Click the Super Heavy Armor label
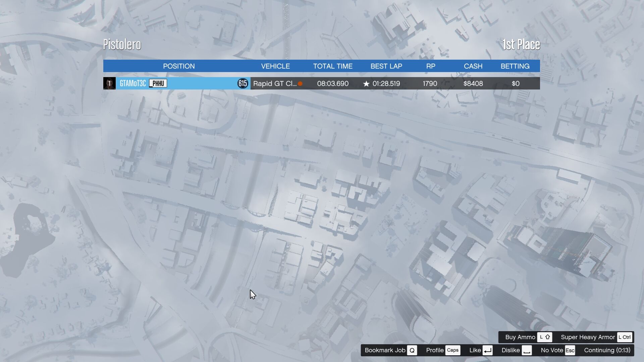644x362 pixels. point(588,337)
